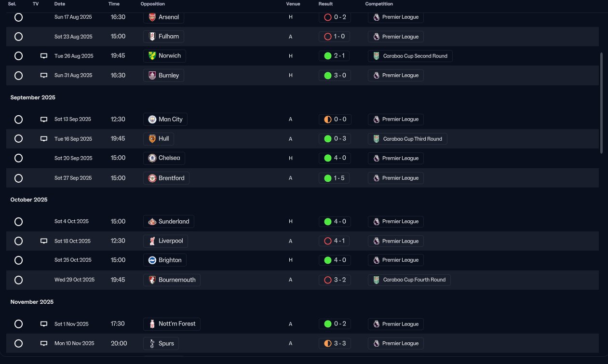
Task: Open the 1 - 5 Brentford result
Action: (334, 178)
